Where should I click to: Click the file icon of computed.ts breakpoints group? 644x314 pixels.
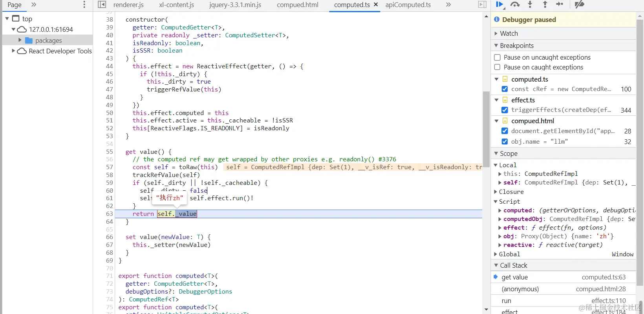pos(505,79)
